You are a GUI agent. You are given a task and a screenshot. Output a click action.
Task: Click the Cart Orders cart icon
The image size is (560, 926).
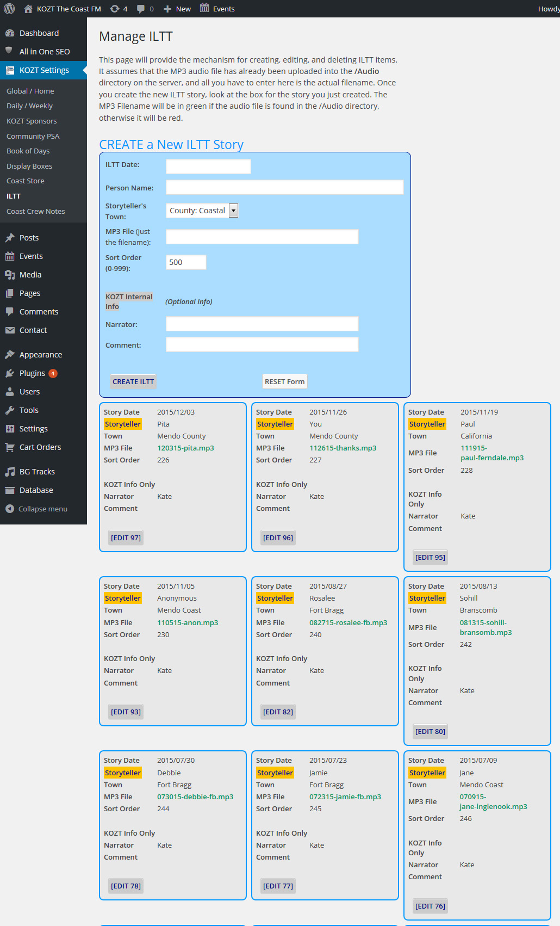(x=10, y=447)
